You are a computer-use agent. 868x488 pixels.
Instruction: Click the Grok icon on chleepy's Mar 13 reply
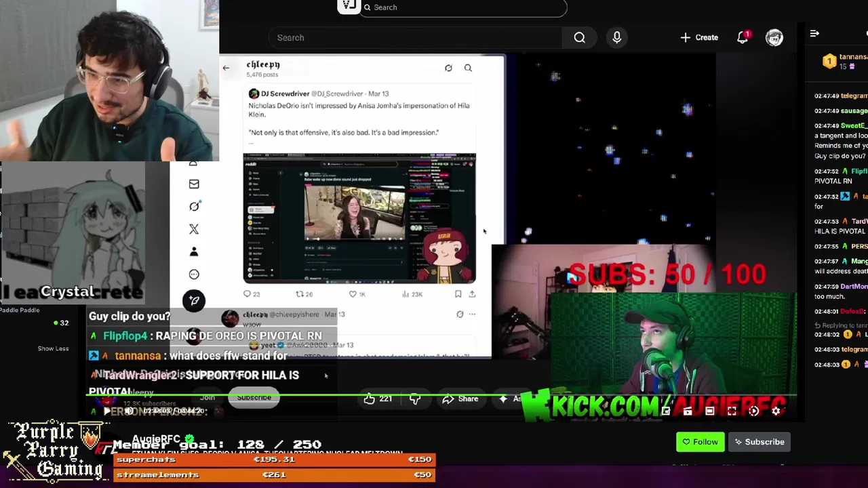(x=460, y=314)
